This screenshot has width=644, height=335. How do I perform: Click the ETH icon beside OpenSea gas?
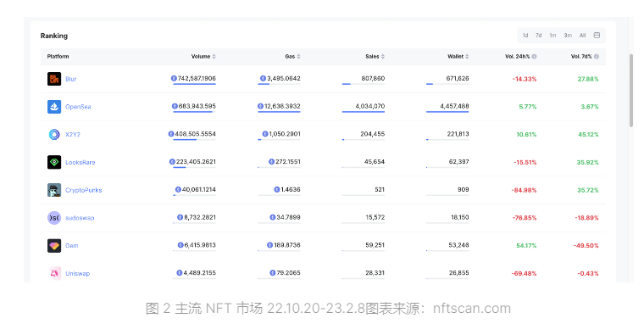pyautogui.click(x=260, y=106)
